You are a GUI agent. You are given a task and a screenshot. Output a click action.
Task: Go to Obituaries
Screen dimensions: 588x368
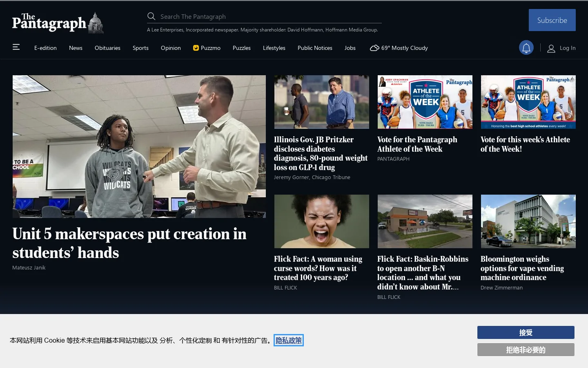107,48
